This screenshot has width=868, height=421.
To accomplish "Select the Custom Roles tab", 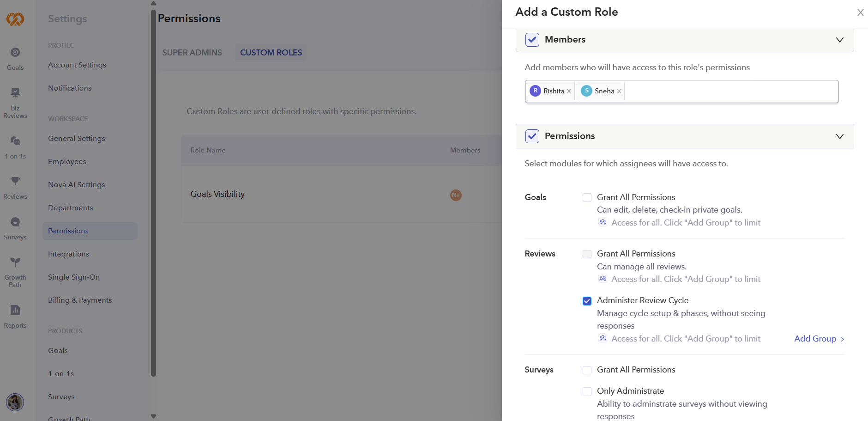I will 271,53.
